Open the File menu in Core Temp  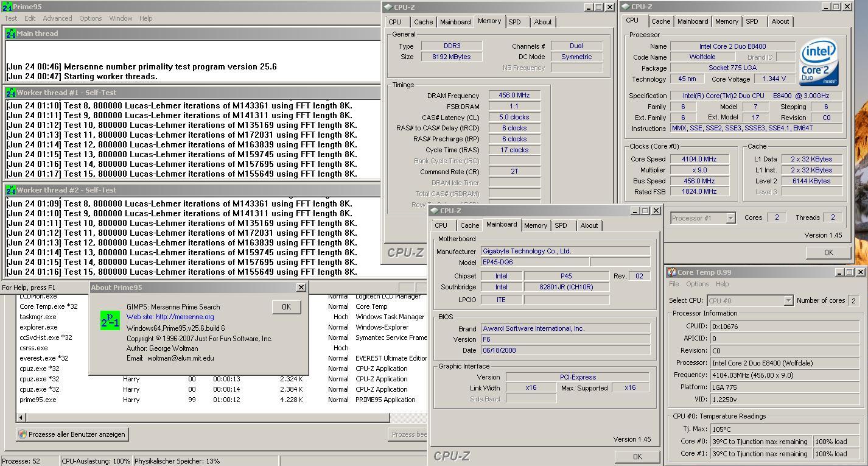tap(674, 284)
